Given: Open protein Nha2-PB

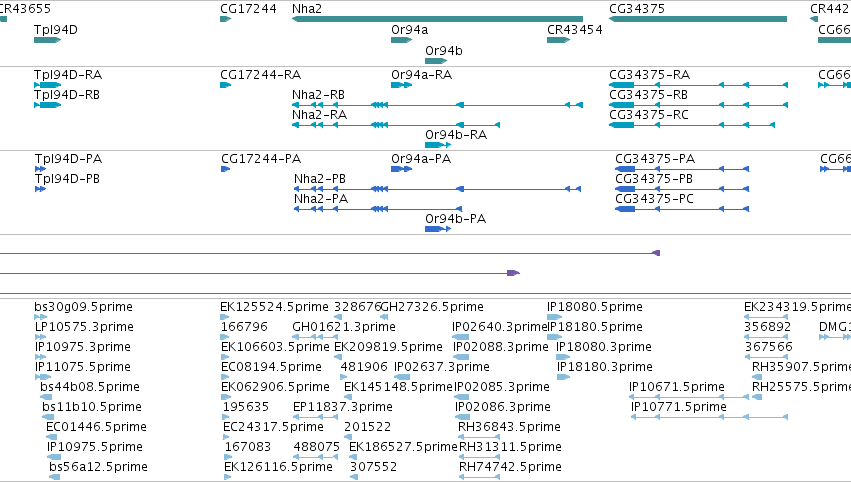Looking at the screenshot, I should 320,179.
